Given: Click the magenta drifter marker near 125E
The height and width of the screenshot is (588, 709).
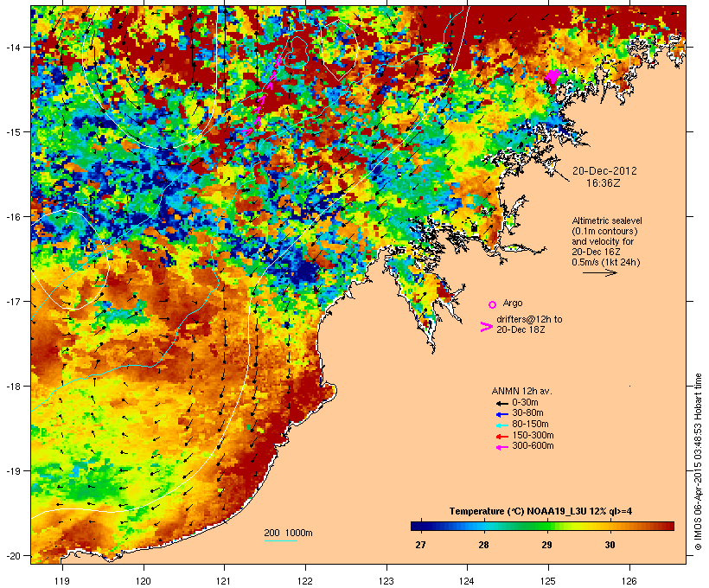Looking at the screenshot, I should (553, 76).
